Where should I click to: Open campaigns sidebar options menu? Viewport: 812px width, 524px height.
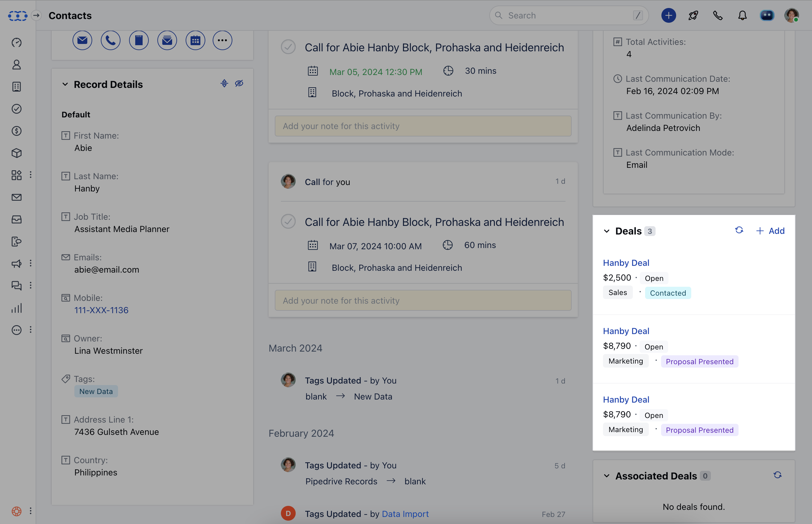31,263
